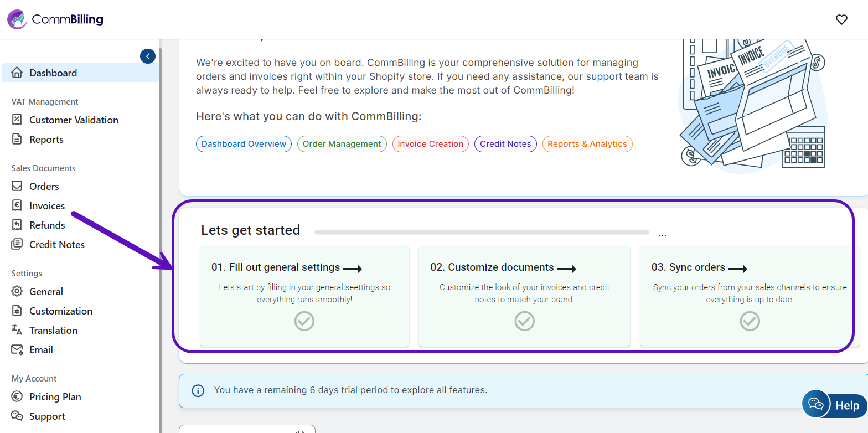868x433 pixels.
Task: Click the Refunds return icon
Action: pyautogui.click(x=17, y=225)
